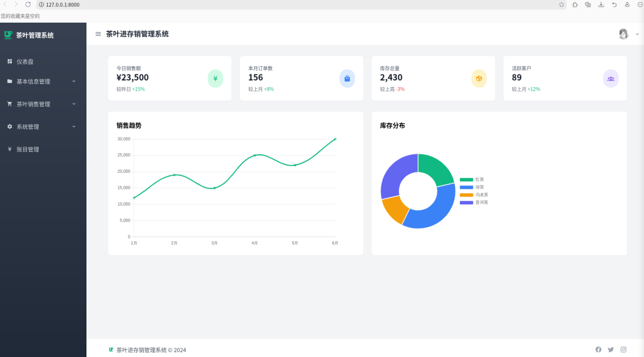Click the browser back arrow
Viewport: 644px width, 357px height.
(5, 5)
